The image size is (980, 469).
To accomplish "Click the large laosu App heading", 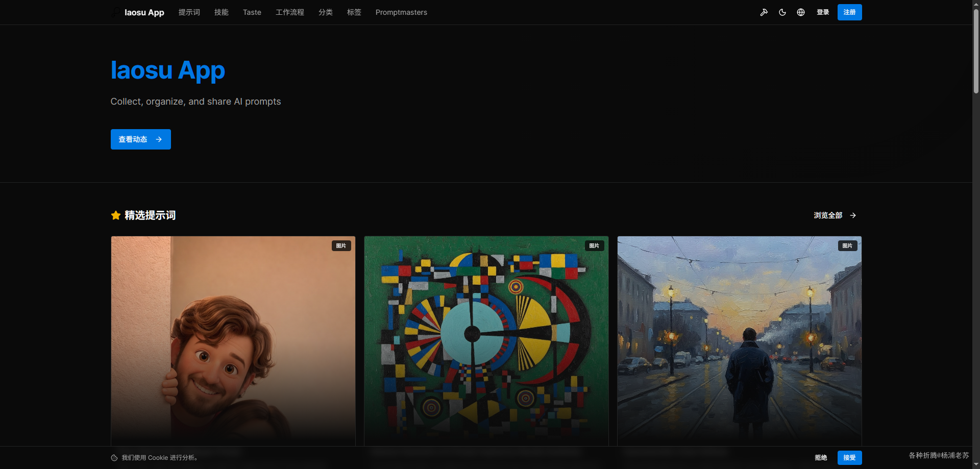I will click(168, 70).
